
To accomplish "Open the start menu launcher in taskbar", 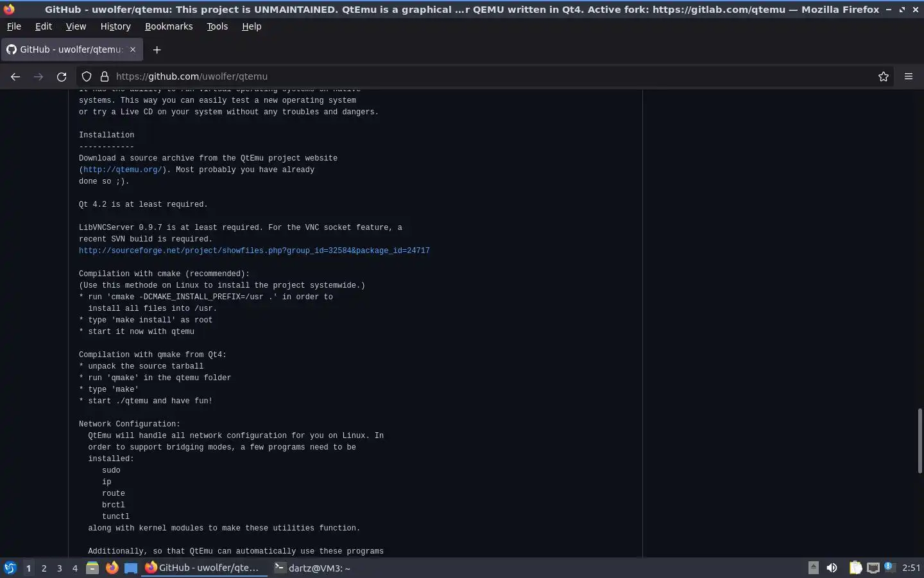I will pos(10,568).
